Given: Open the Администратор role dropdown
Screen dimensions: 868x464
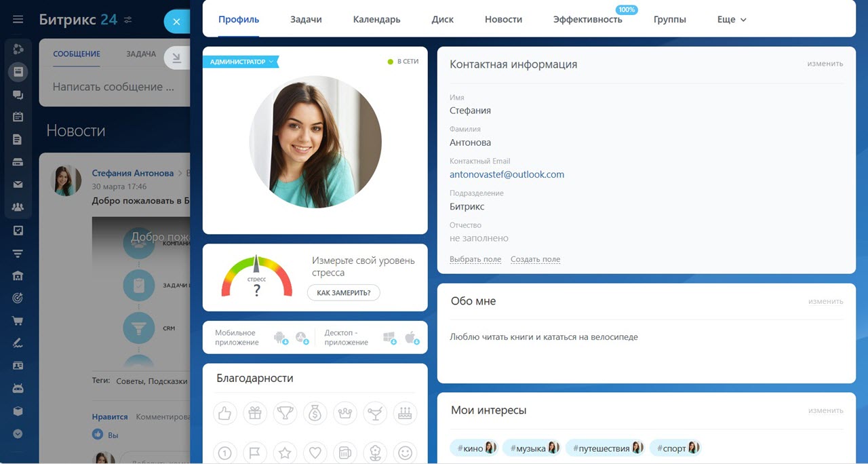Looking at the screenshot, I should coord(241,62).
